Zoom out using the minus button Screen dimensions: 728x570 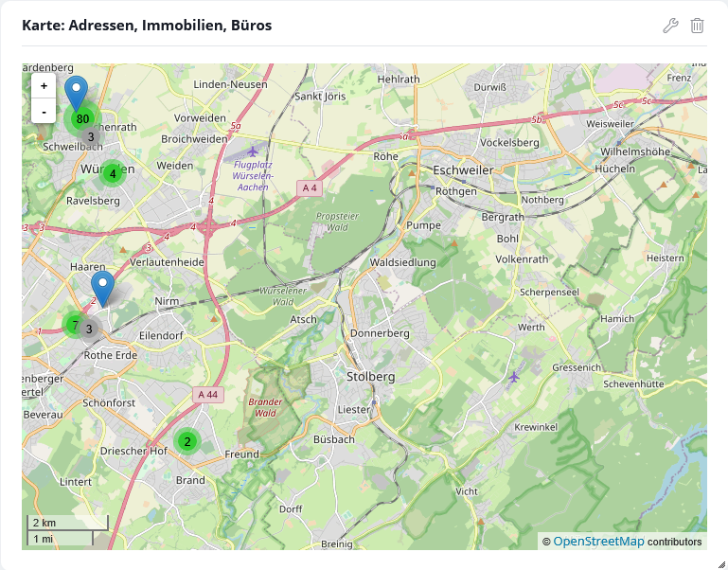click(44, 110)
